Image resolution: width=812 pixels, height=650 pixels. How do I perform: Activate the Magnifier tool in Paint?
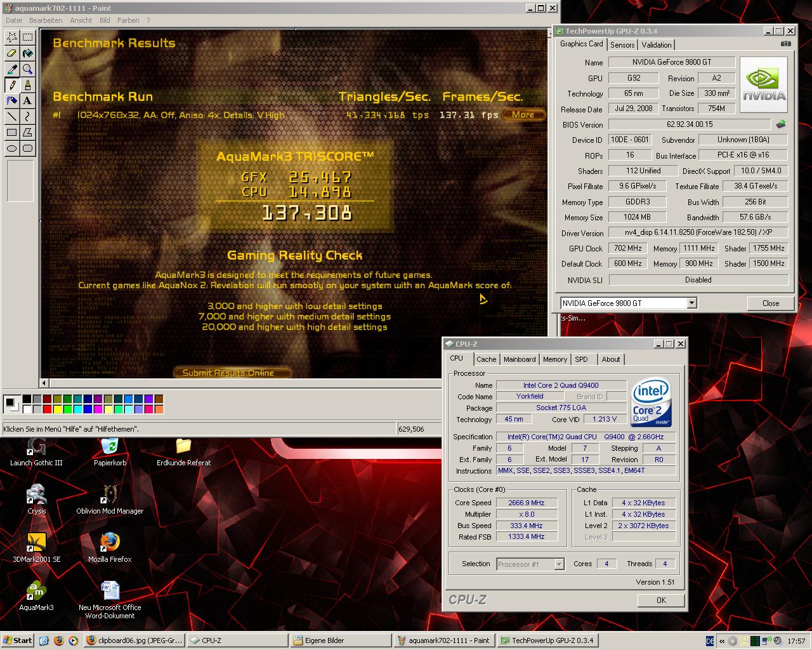tap(27, 69)
